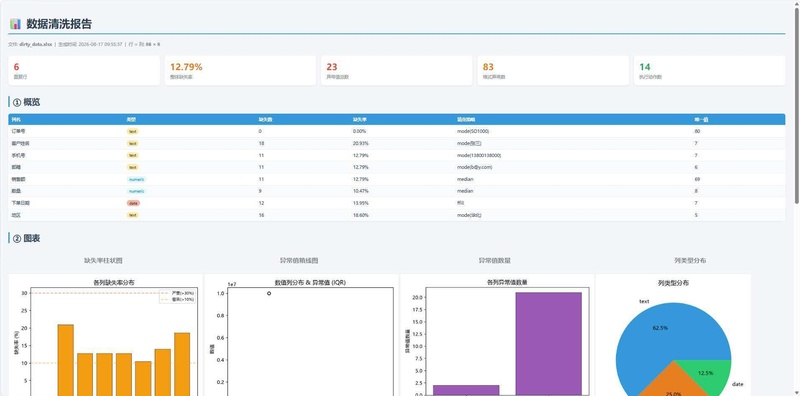
Task: Click the page vertical scrollbar thumb
Action: coord(797,105)
